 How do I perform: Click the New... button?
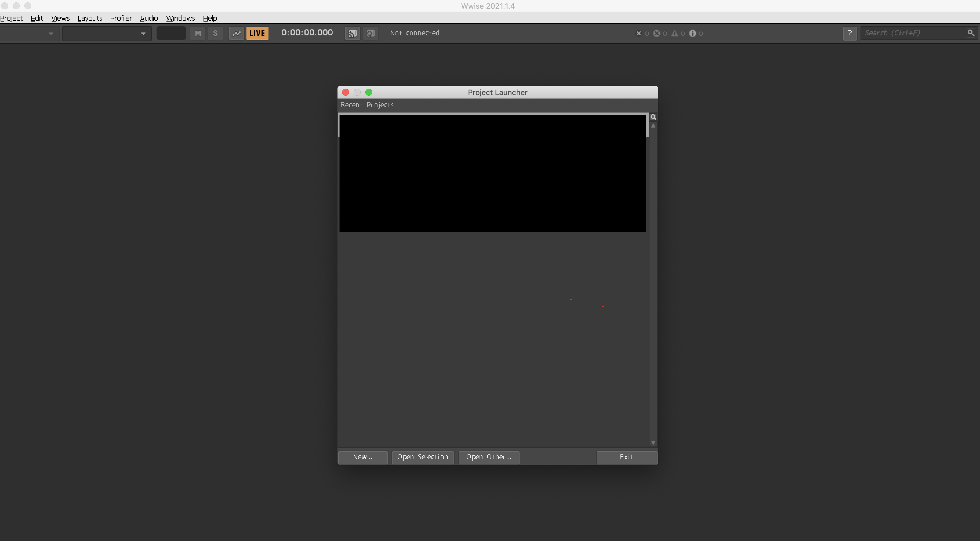tap(362, 457)
